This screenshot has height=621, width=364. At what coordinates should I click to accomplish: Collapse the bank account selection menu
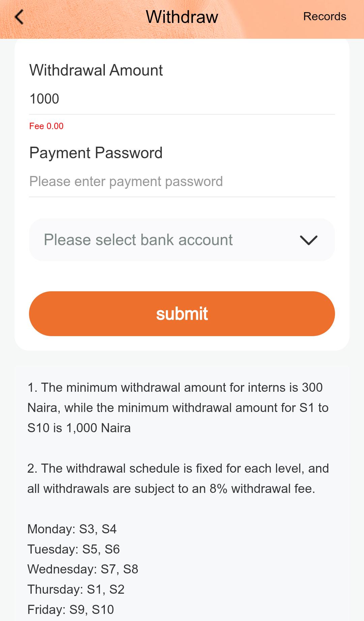[308, 240]
